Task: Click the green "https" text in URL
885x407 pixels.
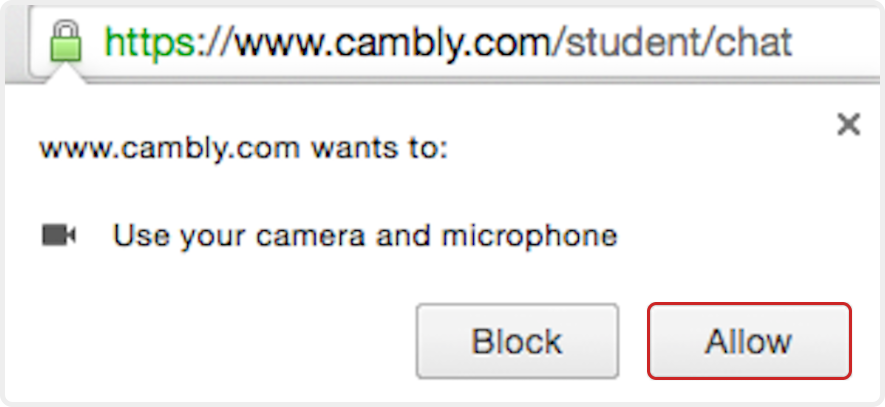Action: [149, 42]
